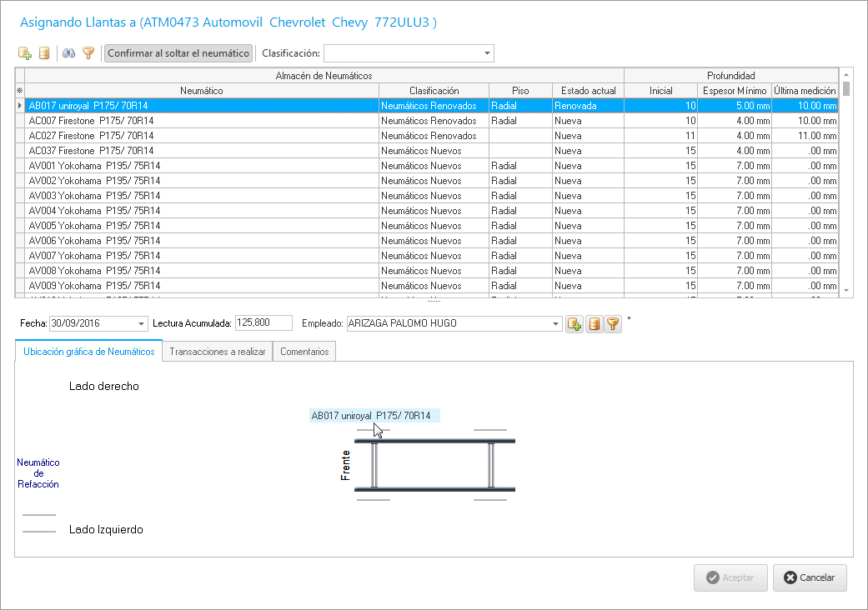Open the Empleado dropdown list
868x610 pixels.
(x=555, y=323)
